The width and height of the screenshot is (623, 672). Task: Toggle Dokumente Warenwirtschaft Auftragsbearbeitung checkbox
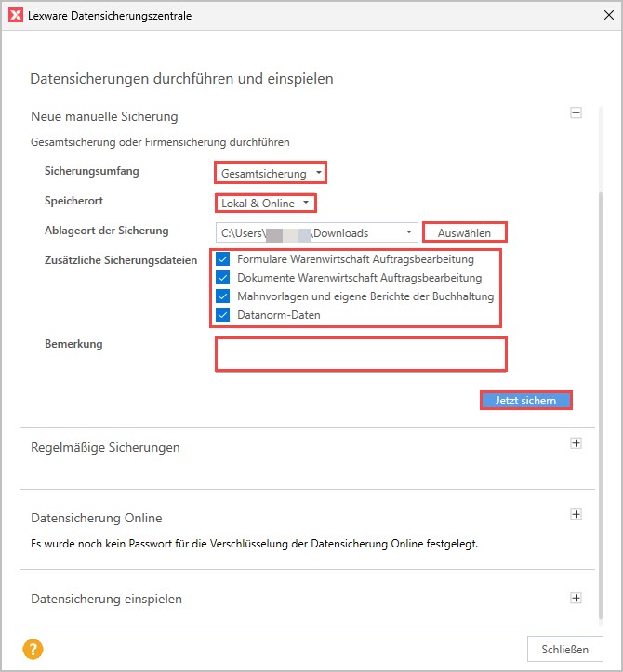pyautogui.click(x=223, y=278)
